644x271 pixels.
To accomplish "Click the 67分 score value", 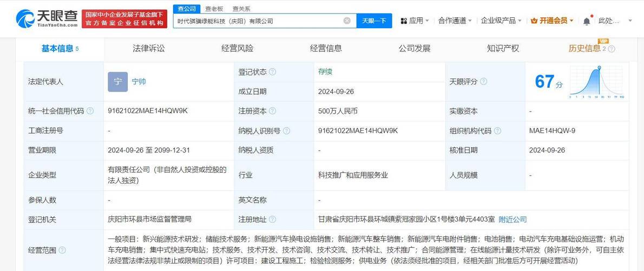I will point(549,82).
